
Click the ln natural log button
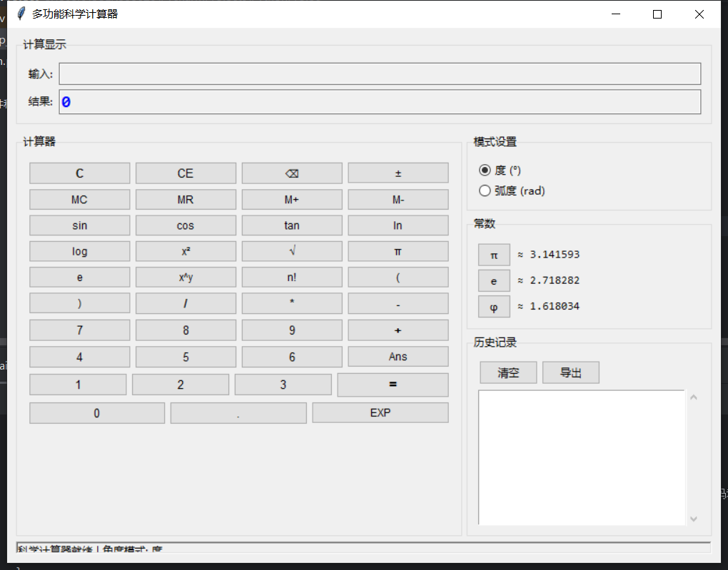click(398, 225)
